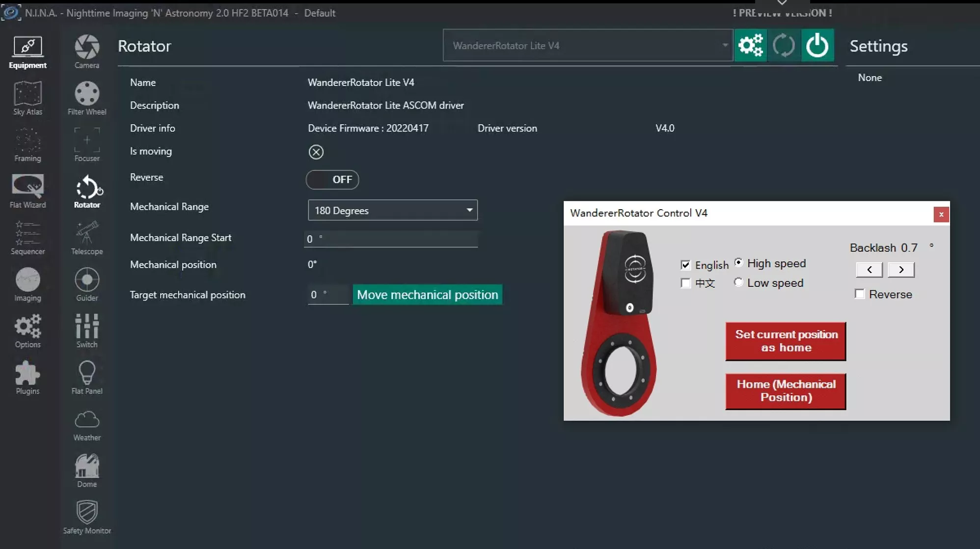Click the power connect button icon
980x549 pixels.
[817, 46]
